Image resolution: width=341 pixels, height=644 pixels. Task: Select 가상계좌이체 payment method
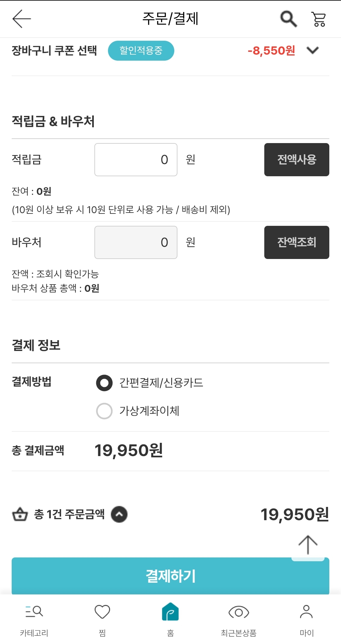click(105, 411)
